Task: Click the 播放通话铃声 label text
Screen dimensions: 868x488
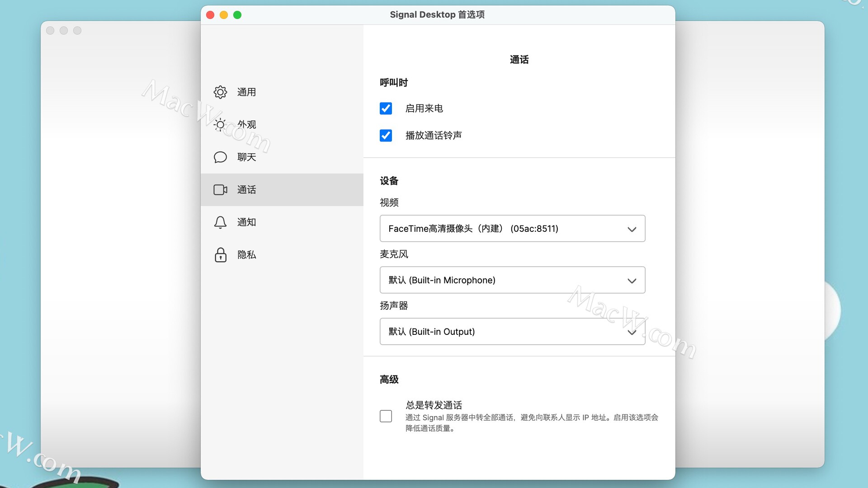Action: click(x=434, y=136)
